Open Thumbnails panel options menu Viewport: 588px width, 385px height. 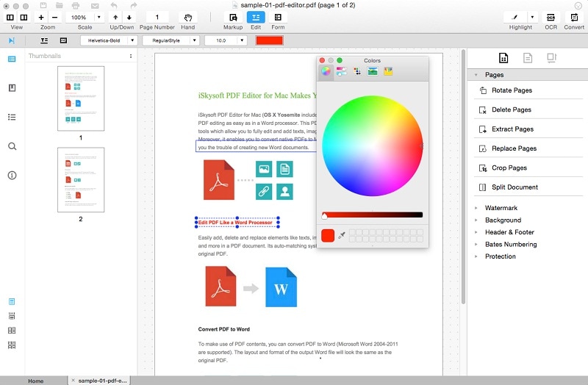click(131, 56)
